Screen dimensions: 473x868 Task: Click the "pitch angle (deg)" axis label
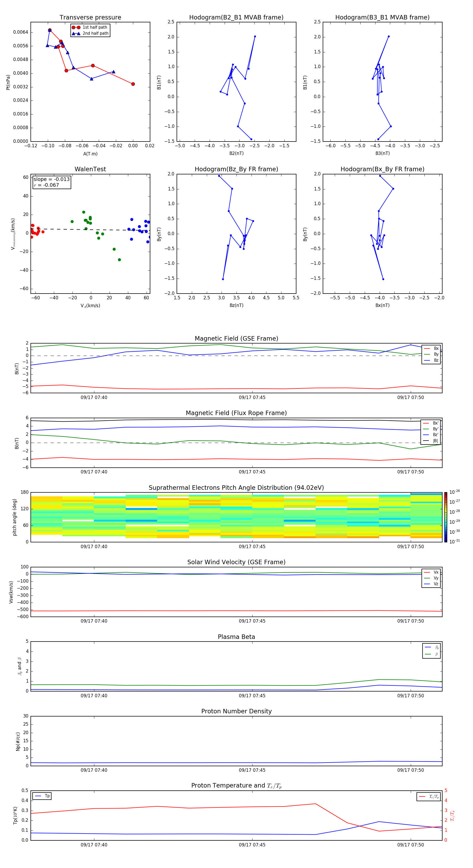coord(14,517)
